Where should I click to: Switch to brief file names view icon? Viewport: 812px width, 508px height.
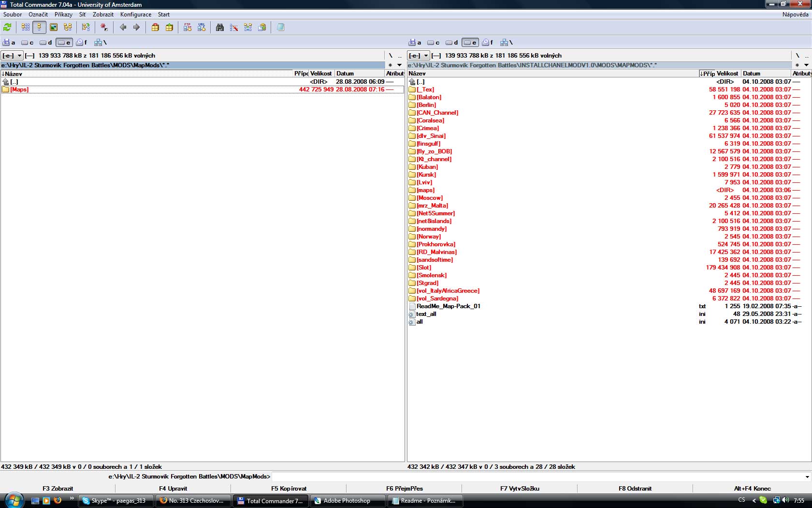click(x=26, y=28)
